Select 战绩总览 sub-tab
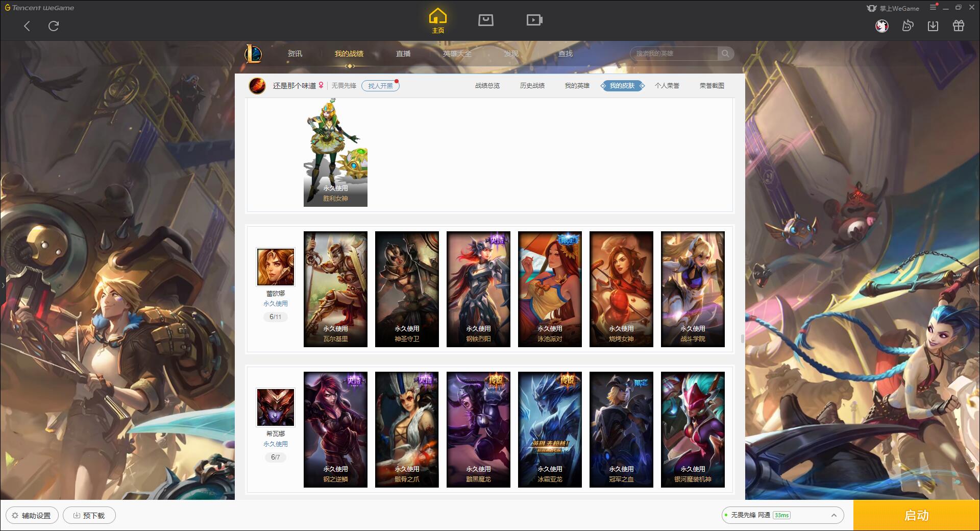The width and height of the screenshot is (980, 531). click(487, 86)
